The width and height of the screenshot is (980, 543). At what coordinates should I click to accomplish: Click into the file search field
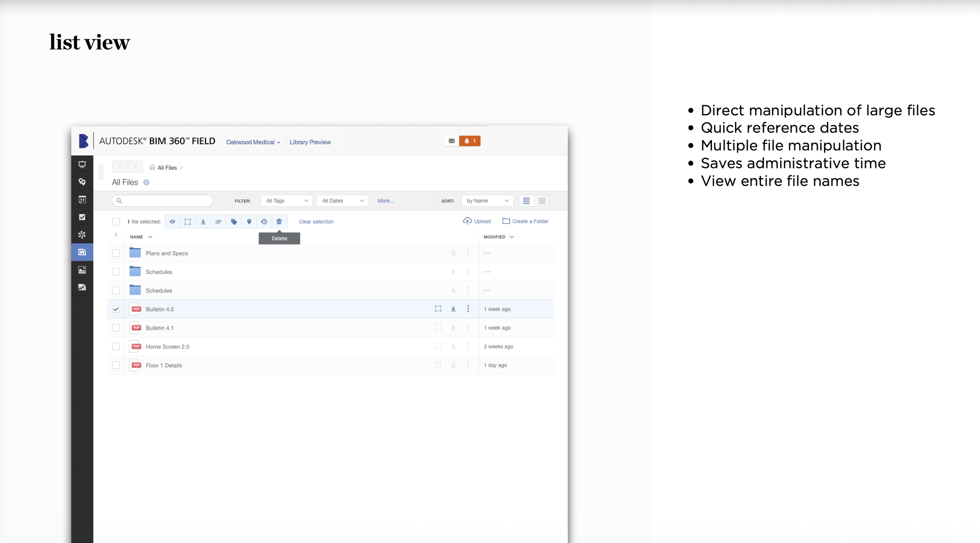pyautogui.click(x=167, y=201)
